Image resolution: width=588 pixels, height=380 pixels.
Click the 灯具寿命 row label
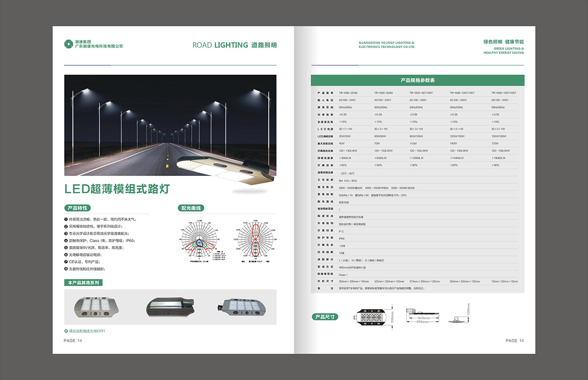click(325, 245)
